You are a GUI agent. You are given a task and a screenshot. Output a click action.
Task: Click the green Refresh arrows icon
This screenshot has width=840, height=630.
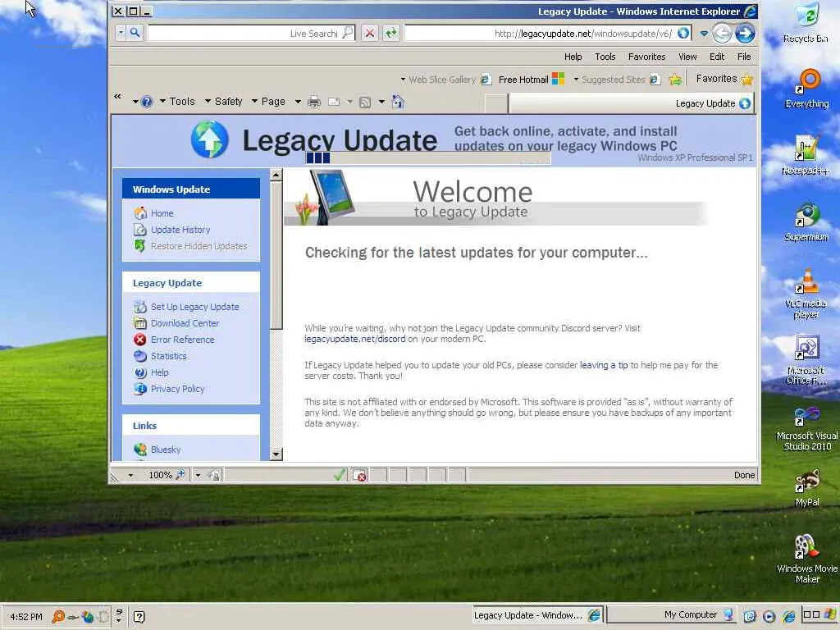(x=391, y=33)
